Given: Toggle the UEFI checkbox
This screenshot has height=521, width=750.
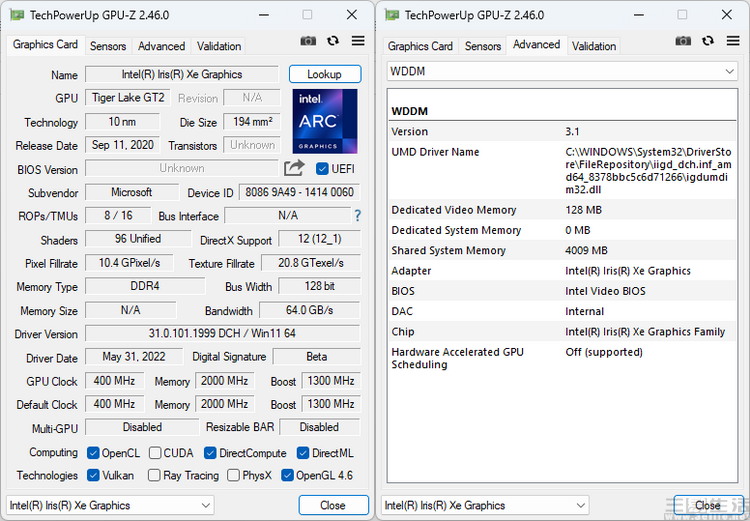Looking at the screenshot, I should click(x=322, y=168).
